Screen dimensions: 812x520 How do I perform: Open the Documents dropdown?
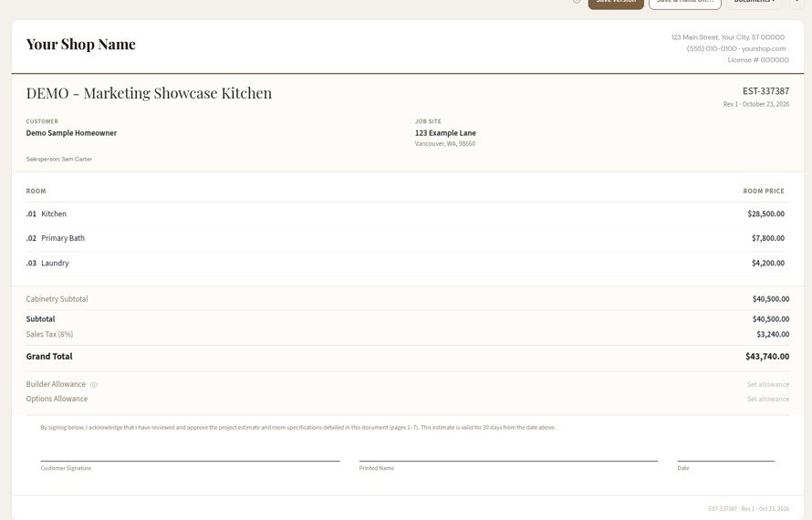click(x=755, y=3)
